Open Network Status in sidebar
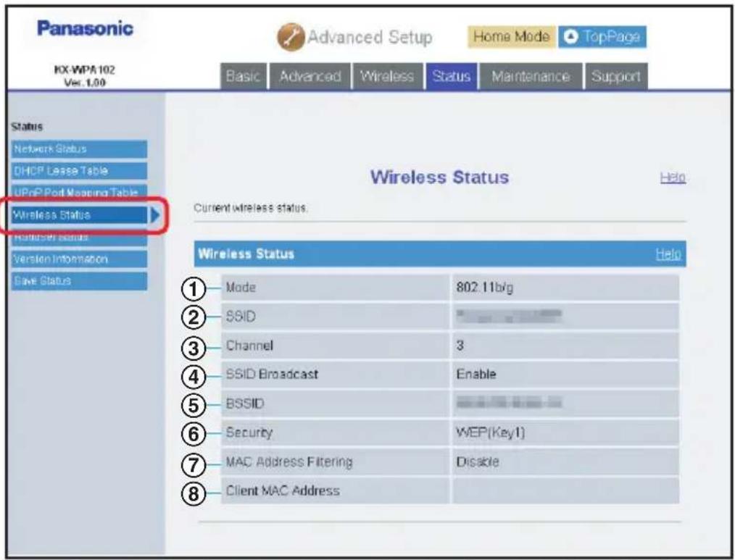Screen dimensions: 735x560 pos(79,149)
